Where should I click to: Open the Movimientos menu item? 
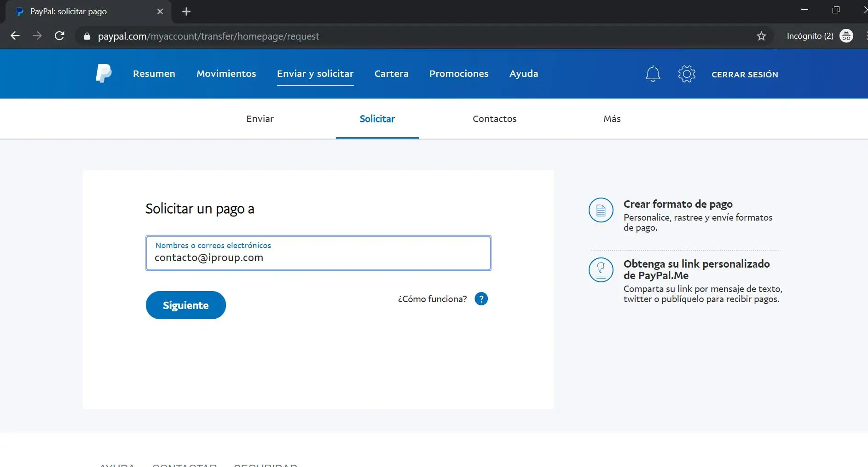226,74
